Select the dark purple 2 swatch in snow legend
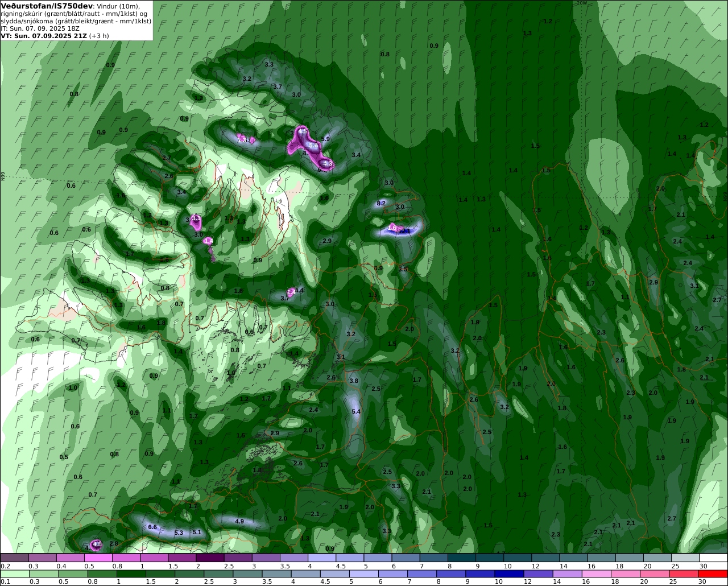The width and height of the screenshot is (728, 586). pos(210,558)
